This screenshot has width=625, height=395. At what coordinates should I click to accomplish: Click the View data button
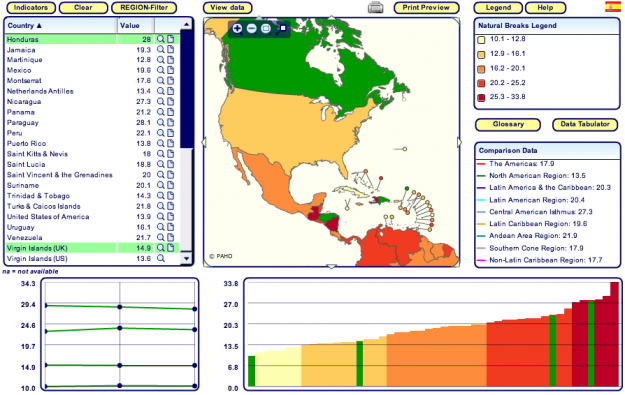point(227,8)
